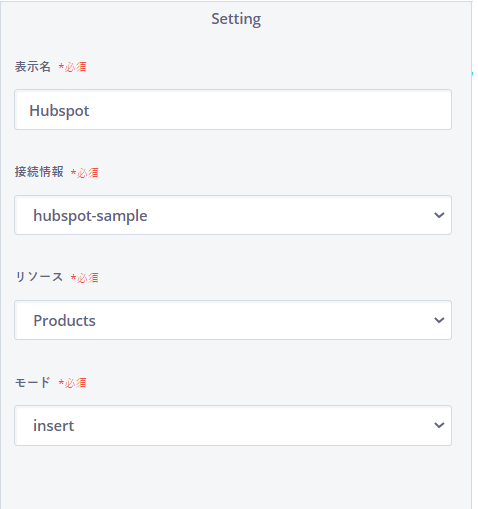The height and width of the screenshot is (509, 478).
Task: Click the red 必須 marker beside 接続情報
Action: [x=85, y=173]
